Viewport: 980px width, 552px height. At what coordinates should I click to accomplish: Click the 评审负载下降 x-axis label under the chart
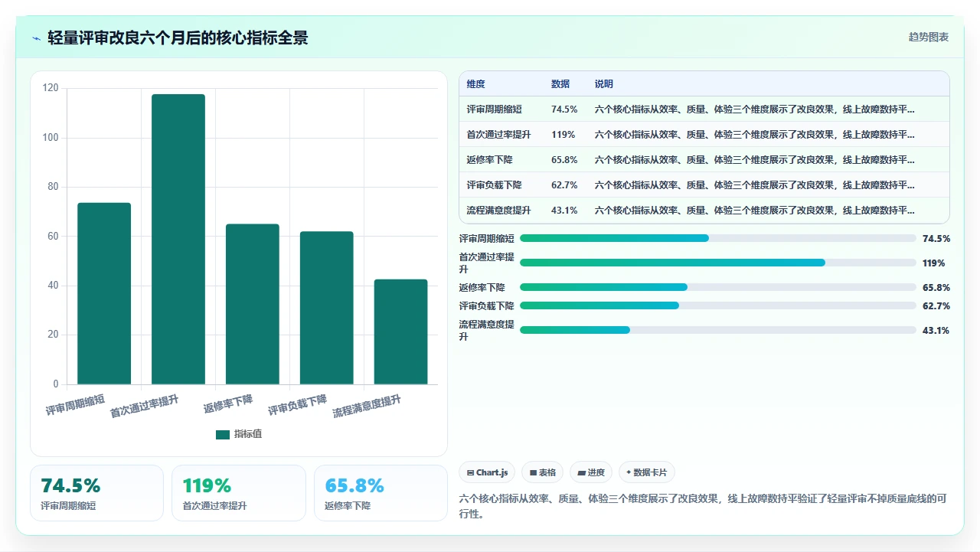pos(298,405)
